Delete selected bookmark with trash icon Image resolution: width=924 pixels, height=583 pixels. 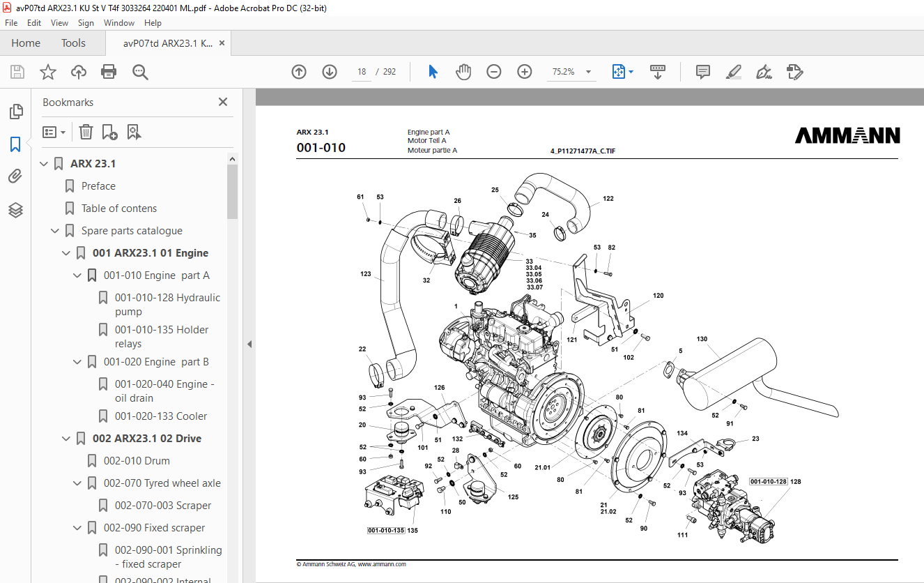tap(86, 132)
